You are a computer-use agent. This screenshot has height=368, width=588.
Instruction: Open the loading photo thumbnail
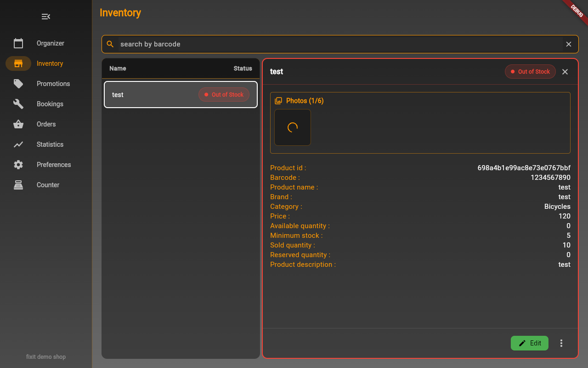click(x=293, y=127)
